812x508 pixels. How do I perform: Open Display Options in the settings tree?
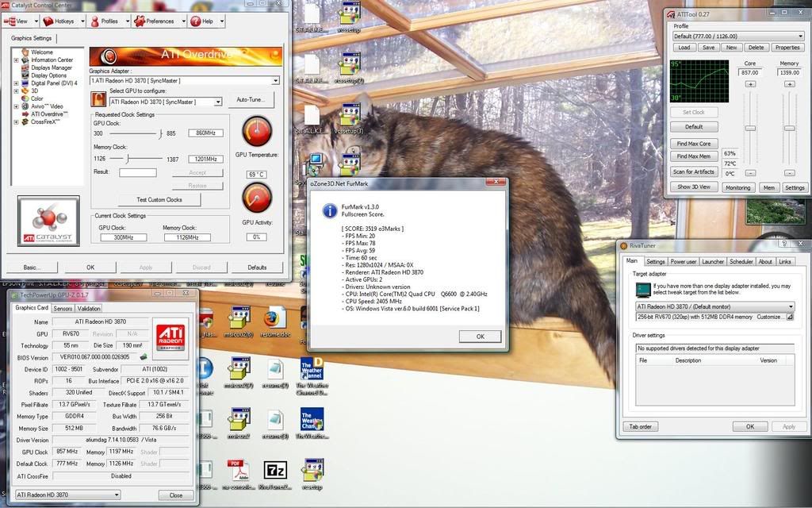[x=48, y=75]
